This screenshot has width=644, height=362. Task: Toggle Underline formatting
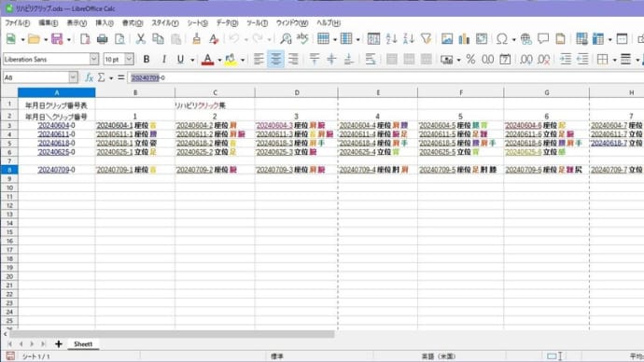[180, 60]
